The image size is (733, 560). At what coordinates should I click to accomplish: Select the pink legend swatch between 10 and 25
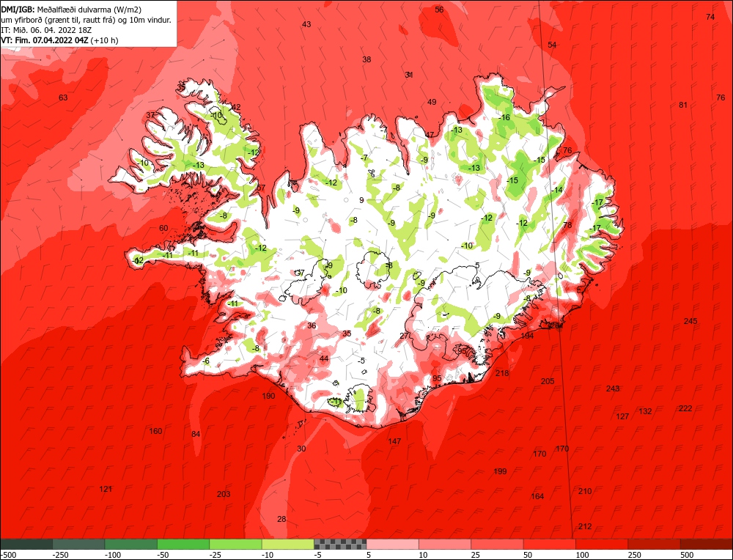[445, 544]
